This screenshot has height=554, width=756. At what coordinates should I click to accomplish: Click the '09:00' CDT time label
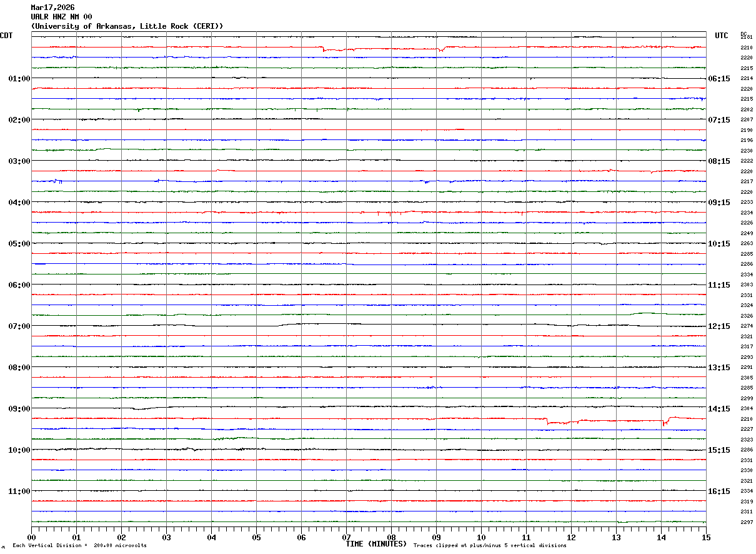19,409
